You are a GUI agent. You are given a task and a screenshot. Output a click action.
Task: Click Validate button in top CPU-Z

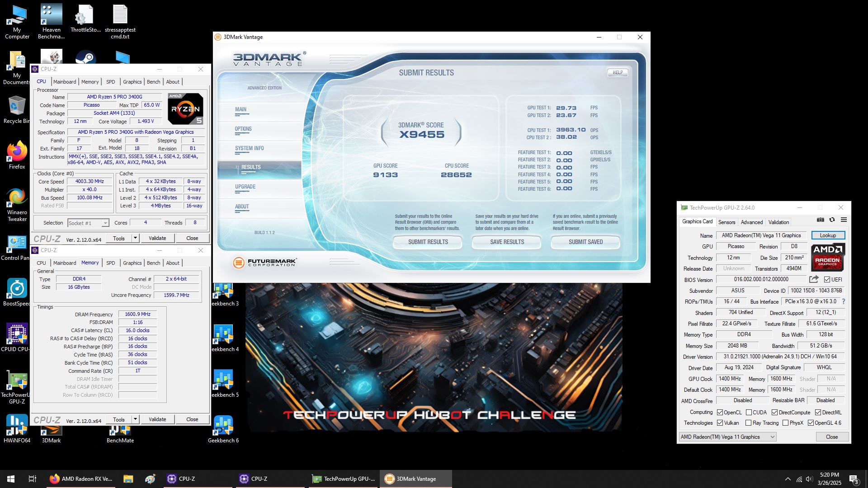(157, 238)
